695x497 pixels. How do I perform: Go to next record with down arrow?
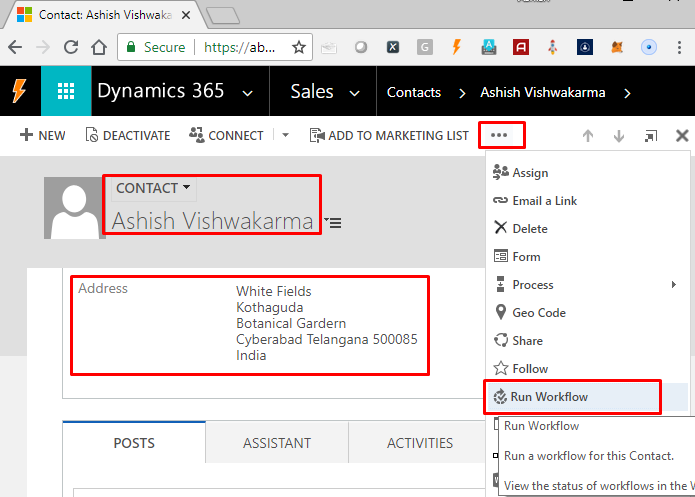pos(619,136)
